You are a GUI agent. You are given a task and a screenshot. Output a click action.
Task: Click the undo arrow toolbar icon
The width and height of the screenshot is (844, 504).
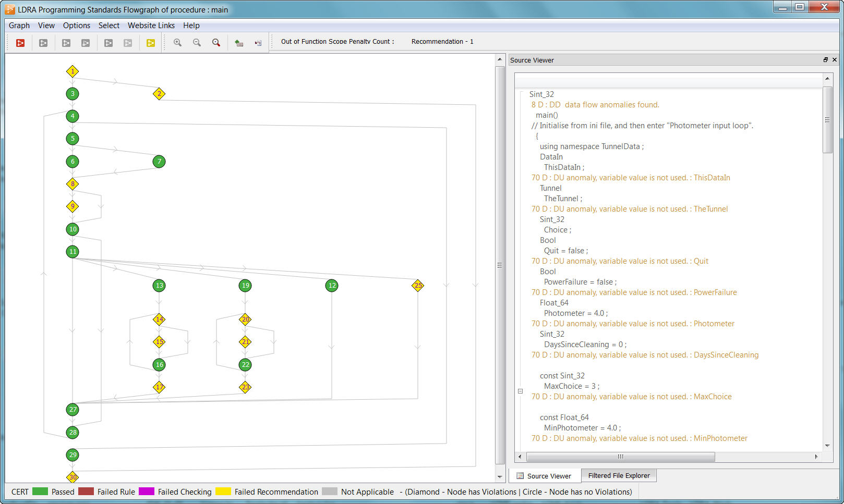point(258,43)
